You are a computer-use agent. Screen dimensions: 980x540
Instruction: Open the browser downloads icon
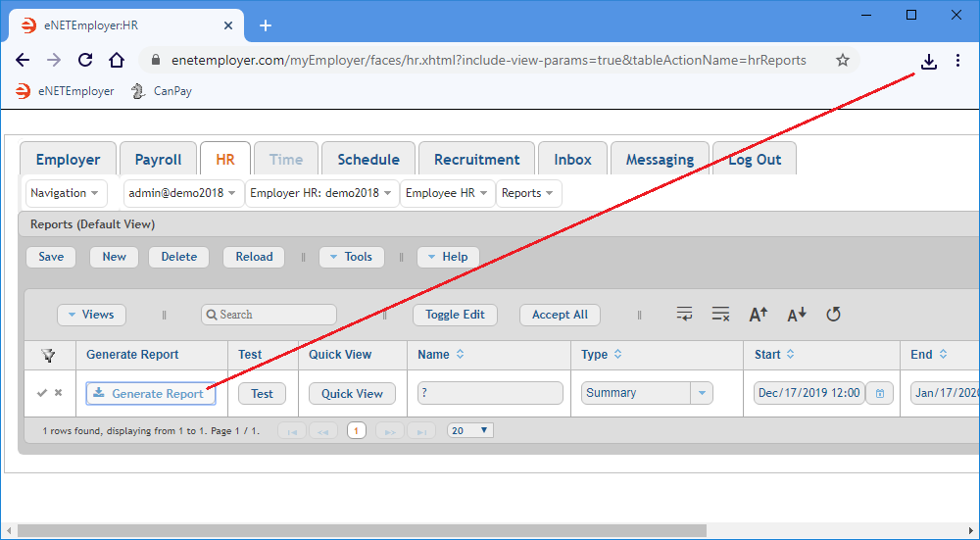[x=929, y=61]
